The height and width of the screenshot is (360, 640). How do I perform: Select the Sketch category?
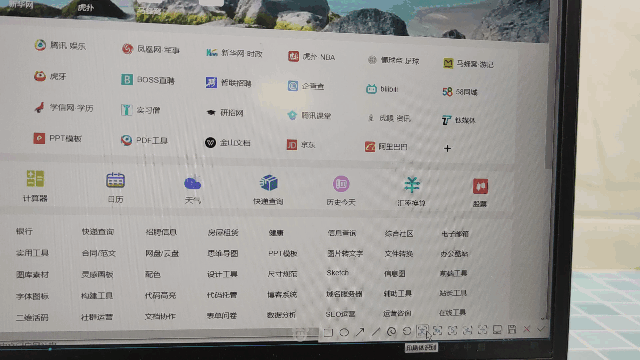[x=338, y=273]
